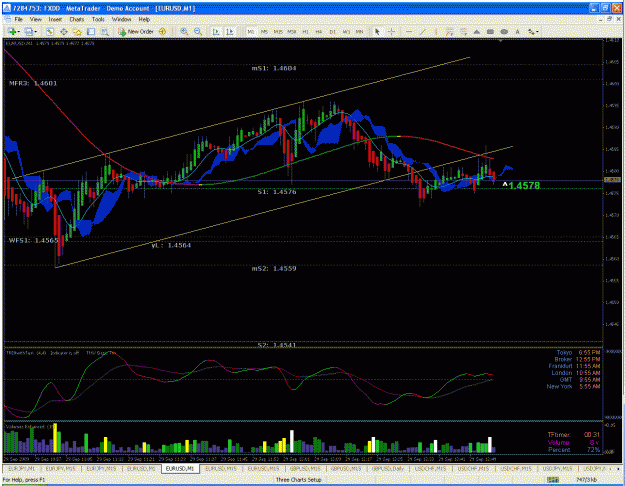The width and height of the screenshot is (625, 486).
Task: Select the Text (A) tool
Action: click(x=517, y=31)
